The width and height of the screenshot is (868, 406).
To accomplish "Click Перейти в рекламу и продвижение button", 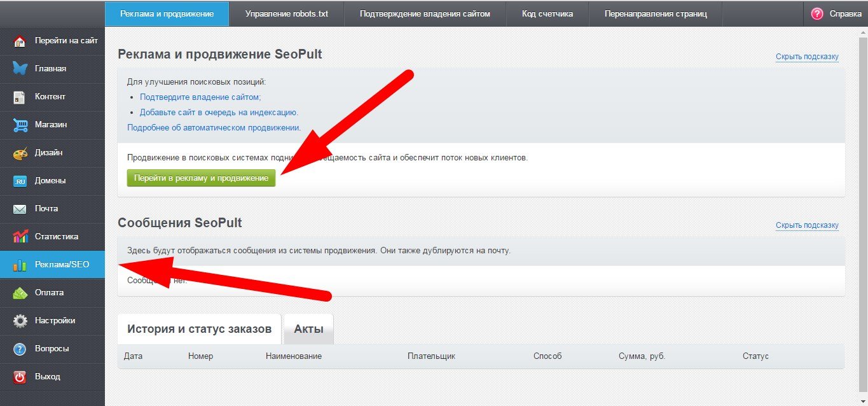I will pos(201,178).
